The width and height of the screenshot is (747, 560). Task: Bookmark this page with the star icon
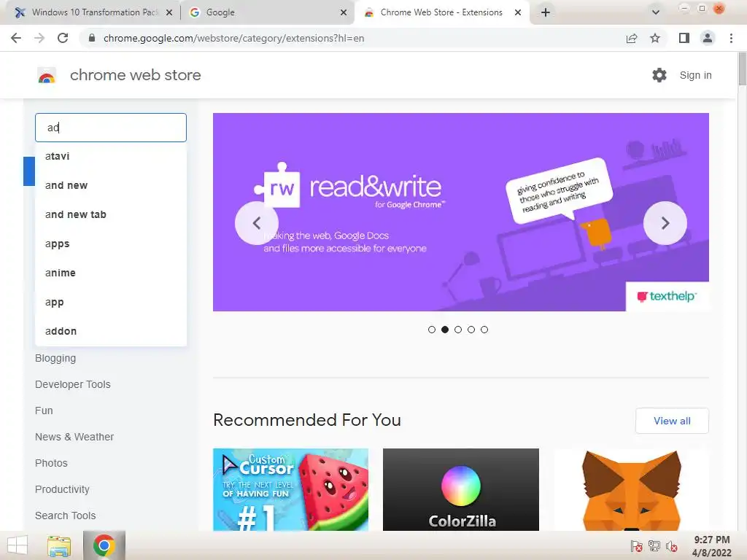[x=655, y=38]
